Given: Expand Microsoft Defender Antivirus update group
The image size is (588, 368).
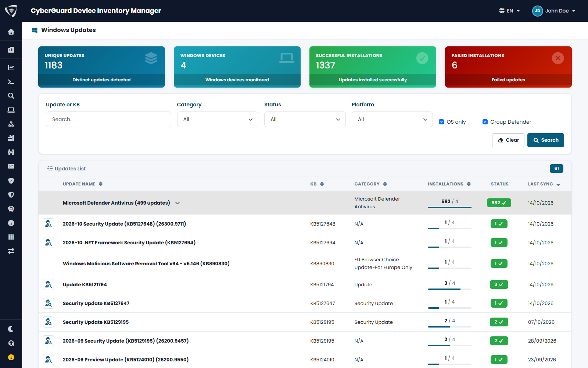Looking at the screenshot, I should (x=178, y=203).
